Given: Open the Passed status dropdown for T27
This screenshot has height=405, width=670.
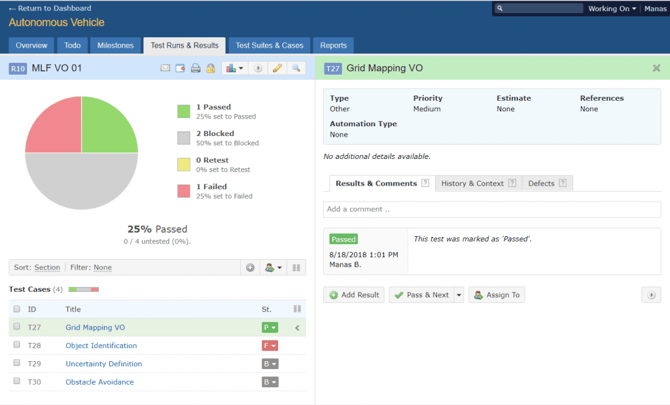Looking at the screenshot, I should click(270, 328).
